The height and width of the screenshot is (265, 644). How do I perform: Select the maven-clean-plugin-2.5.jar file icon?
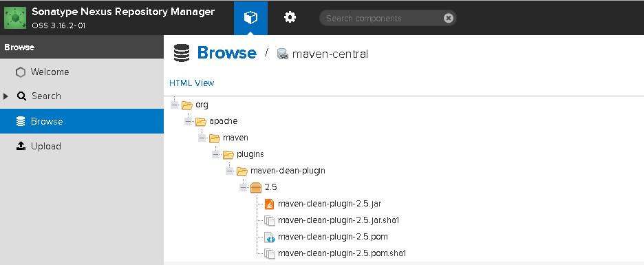(x=270, y=204)
